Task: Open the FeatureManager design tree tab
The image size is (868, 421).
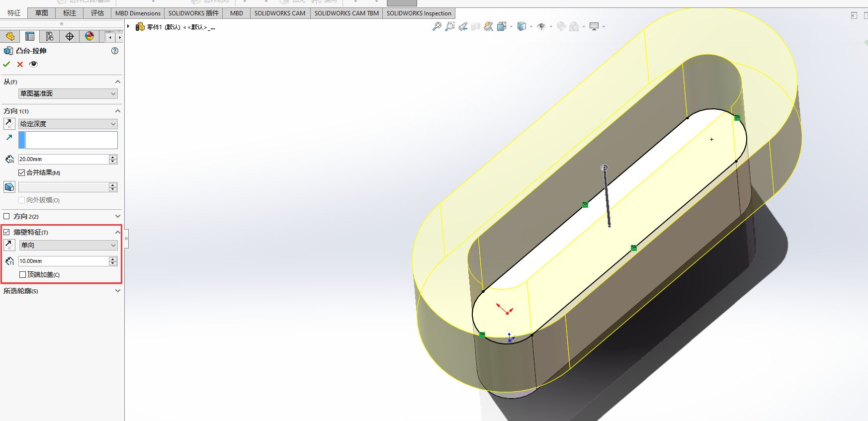Action: [10, 36]
